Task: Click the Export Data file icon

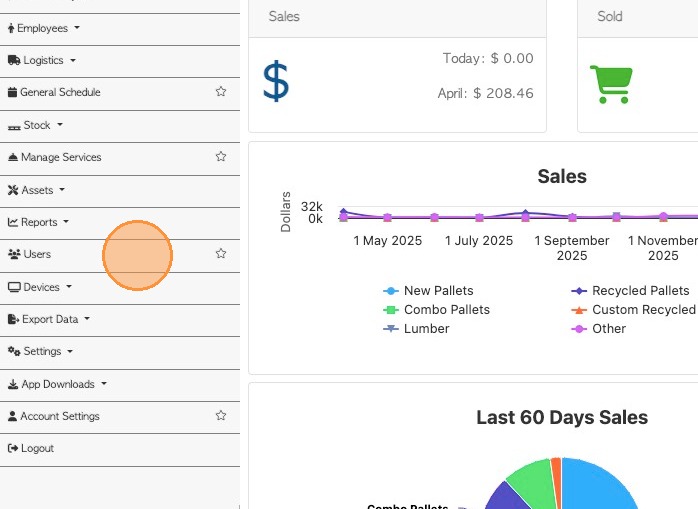Action: (x=13, y=319)
